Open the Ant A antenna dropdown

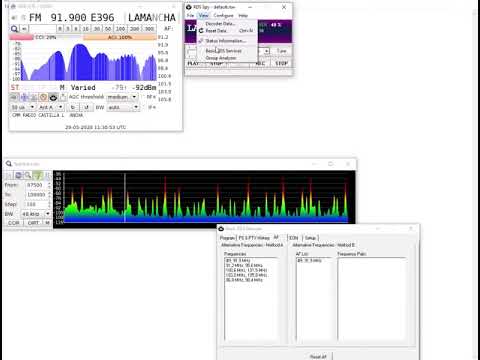click(51, 107)
